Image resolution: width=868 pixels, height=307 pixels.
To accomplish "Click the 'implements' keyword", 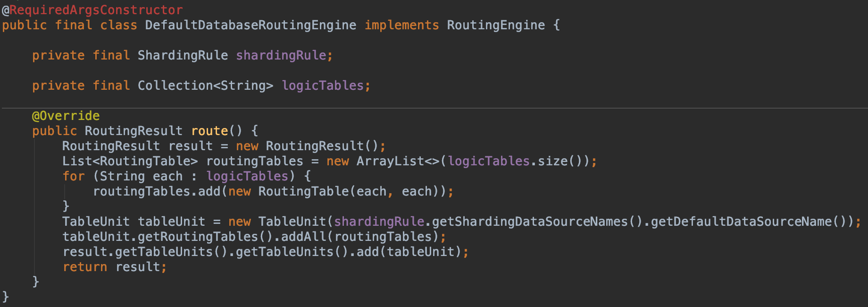I will pos(401,25).
